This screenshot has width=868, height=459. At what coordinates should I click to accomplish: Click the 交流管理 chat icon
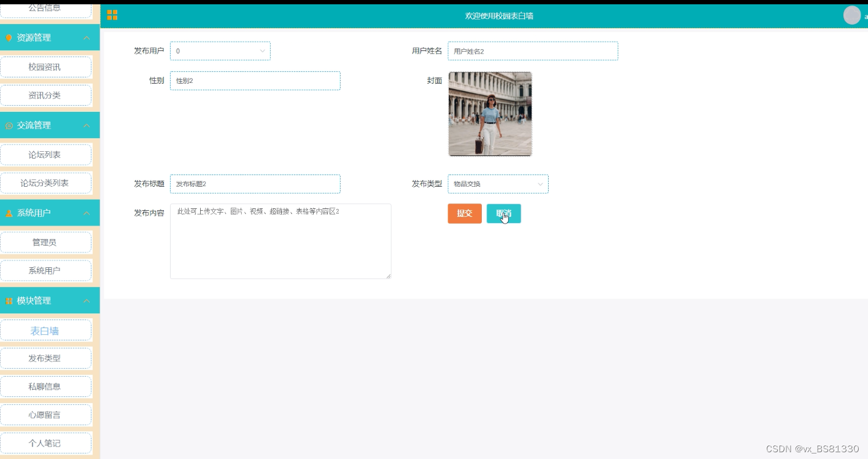pos(9,126)
